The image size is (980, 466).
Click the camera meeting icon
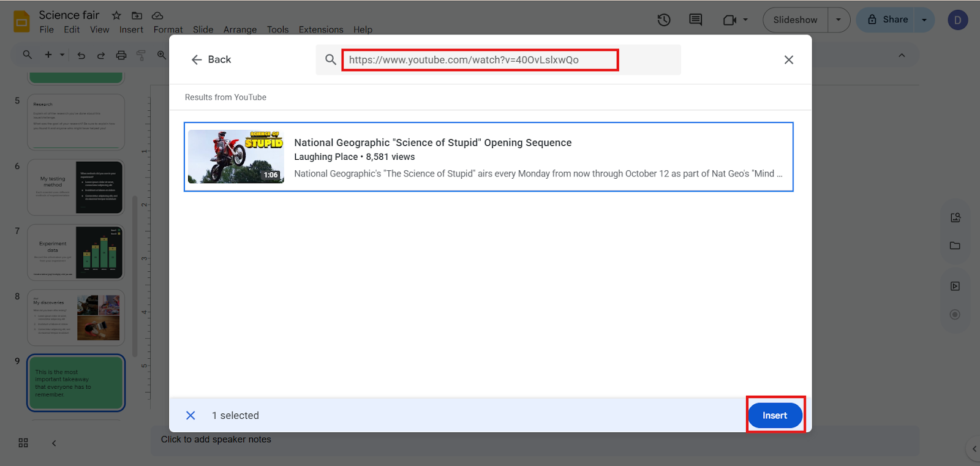click(729, 20)
